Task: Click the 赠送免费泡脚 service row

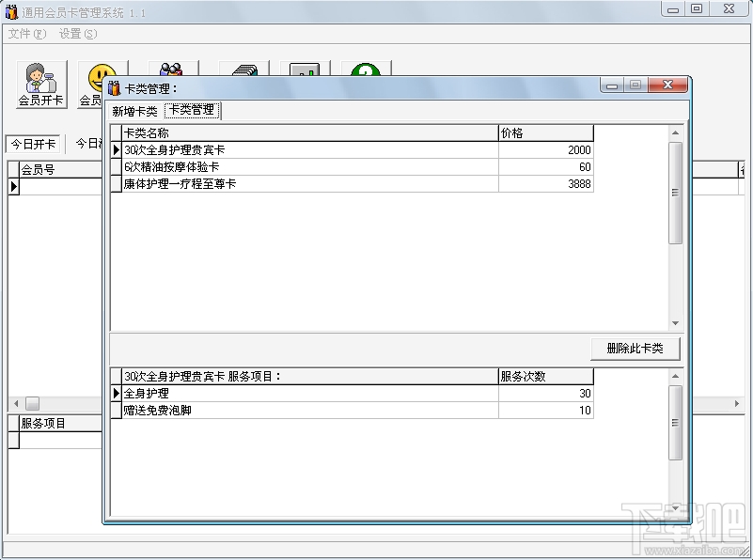Action: (282, 410)
